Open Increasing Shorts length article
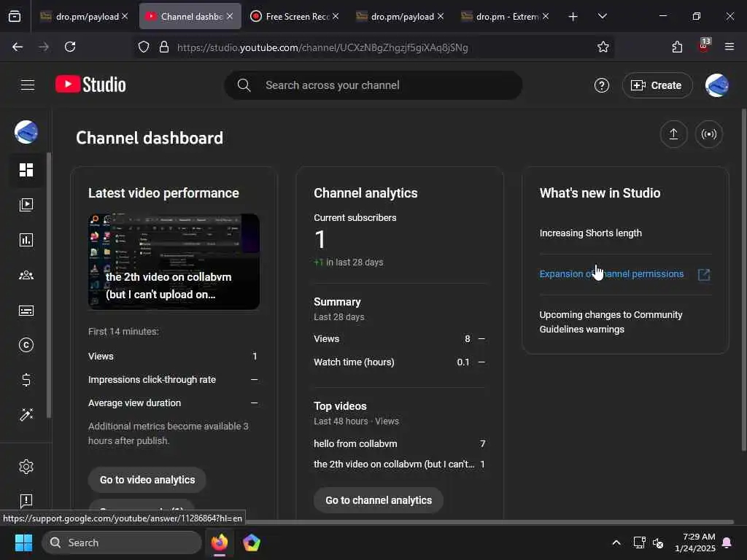The image size is (747, 560). coord(590,233)
